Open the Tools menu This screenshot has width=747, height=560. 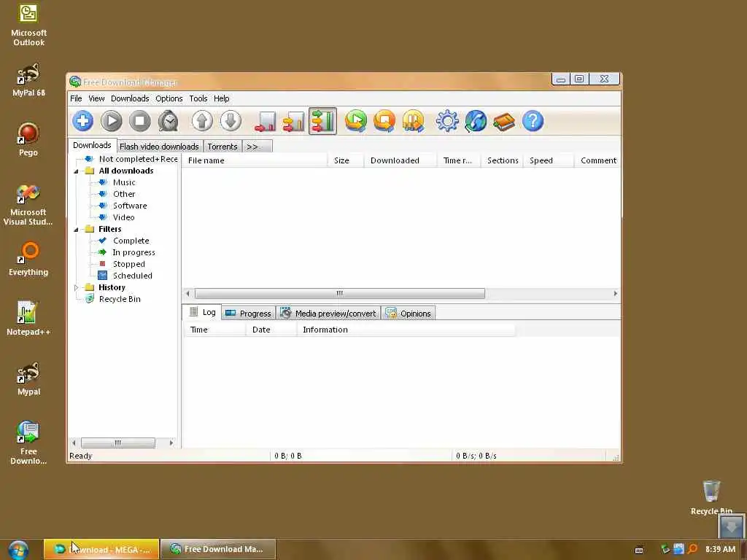point(198,98)
